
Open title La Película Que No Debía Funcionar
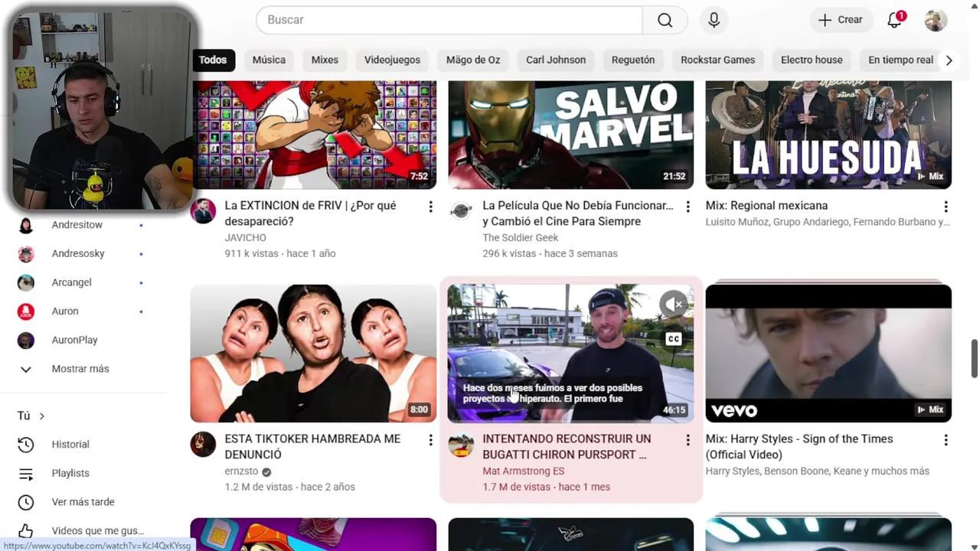[x=578, y=214]
